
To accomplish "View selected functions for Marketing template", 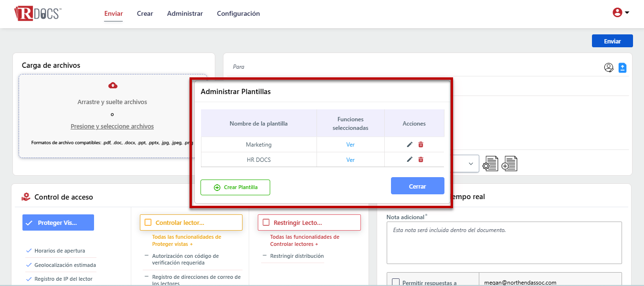I will [350, 145].
